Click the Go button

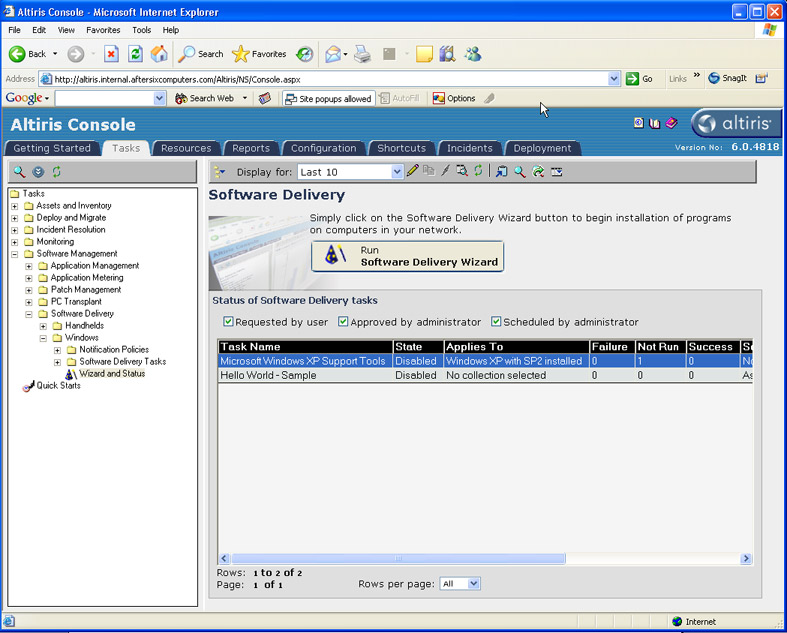(x=639, y=79)
